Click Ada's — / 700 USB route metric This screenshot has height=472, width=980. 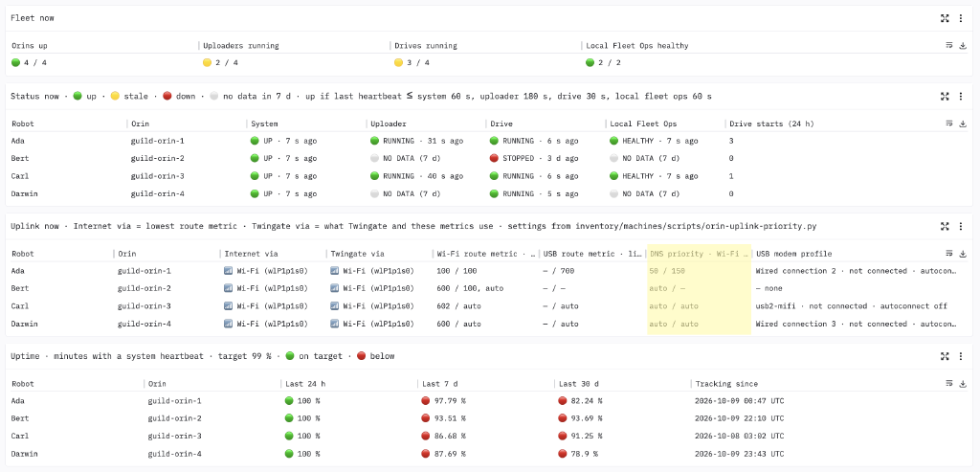[x=558, y=271]
